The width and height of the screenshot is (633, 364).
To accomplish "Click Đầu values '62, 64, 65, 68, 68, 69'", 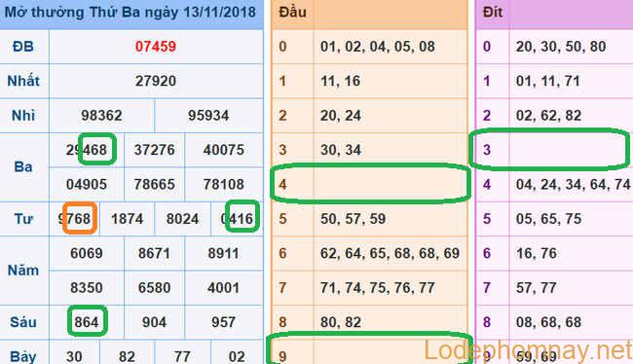I will click(390, 253).
